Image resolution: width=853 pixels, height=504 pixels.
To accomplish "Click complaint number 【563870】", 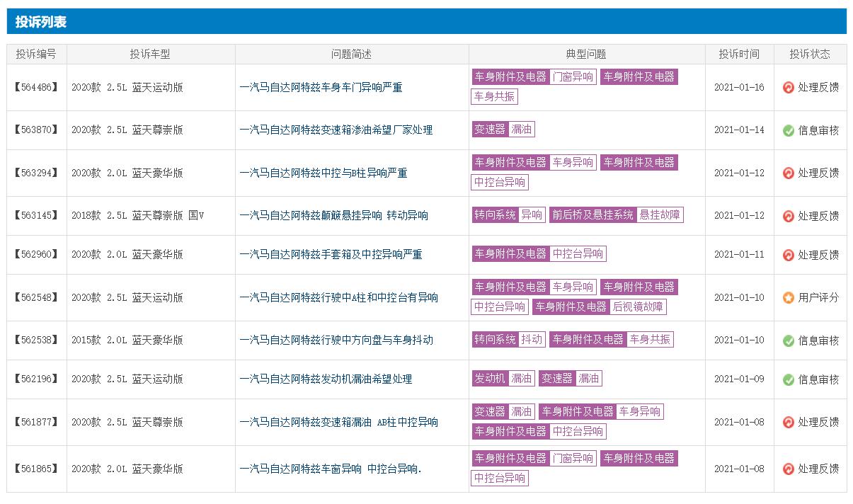I will click(36, 130).
